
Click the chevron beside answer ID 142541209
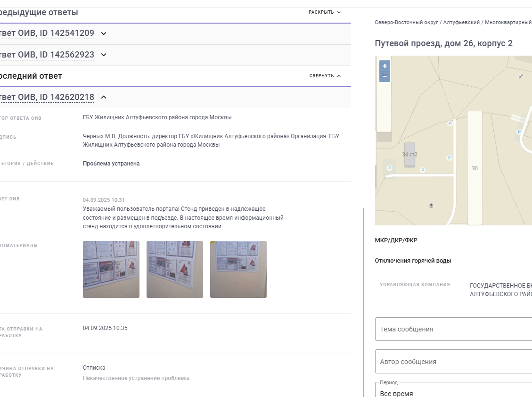click(x=104, y=33)
